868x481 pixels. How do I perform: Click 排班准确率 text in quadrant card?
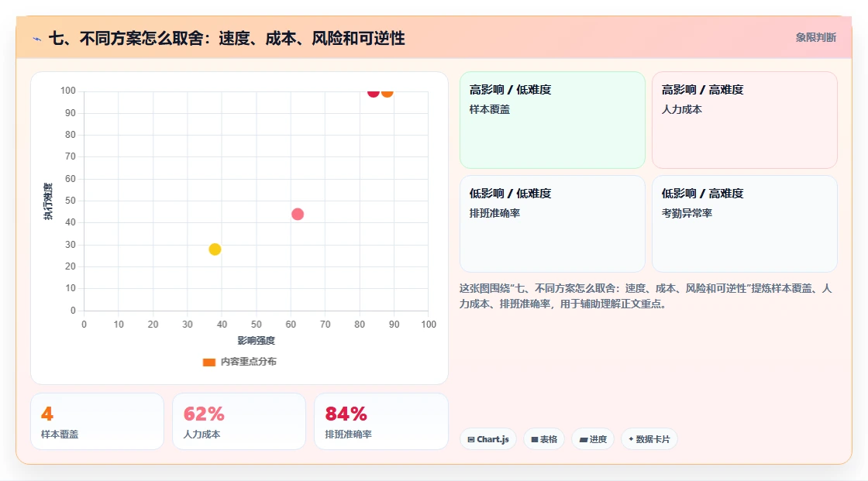click(x=494, y=213)
